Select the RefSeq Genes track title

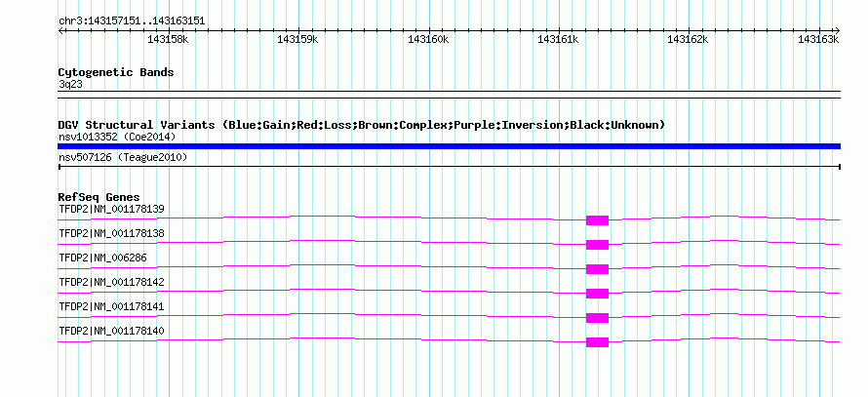point(99,197)
